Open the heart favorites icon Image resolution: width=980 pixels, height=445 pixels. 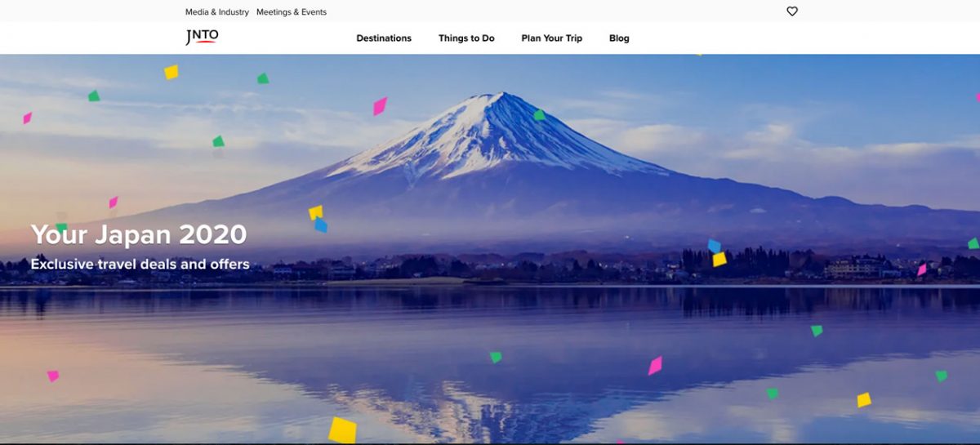tap(791, 11)
